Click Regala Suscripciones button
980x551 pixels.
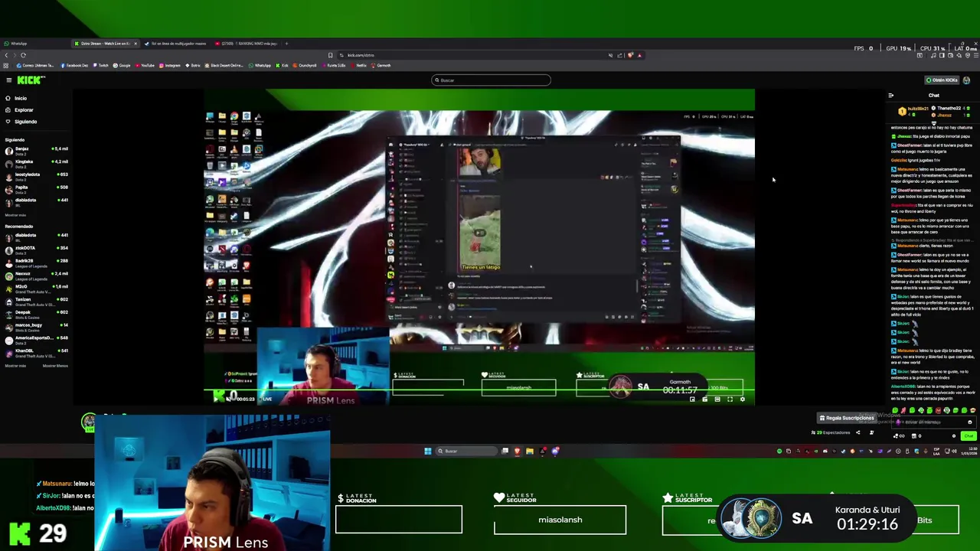click(847, 418)
